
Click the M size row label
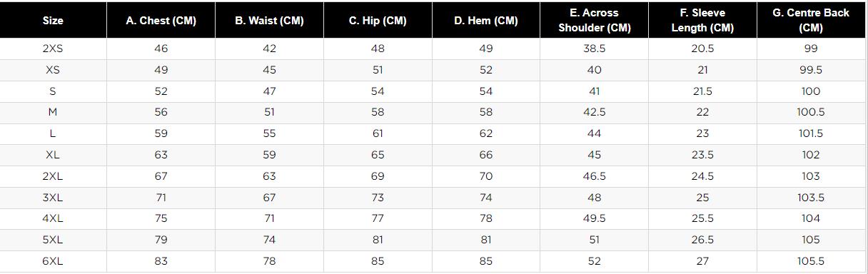(x=53, y=112)
